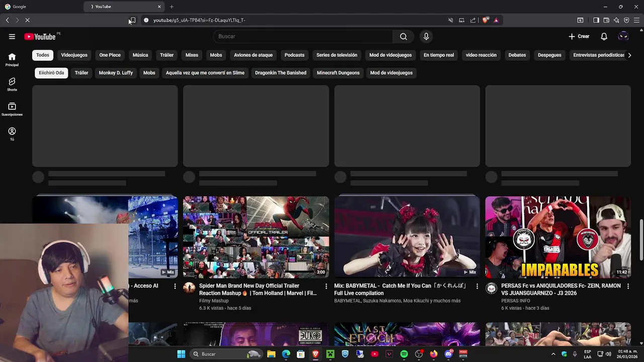This screenshot has width=644, height=362.
Task: Show more chips with the right arrow
Action: pyautogui.click(x=629, y=55)
